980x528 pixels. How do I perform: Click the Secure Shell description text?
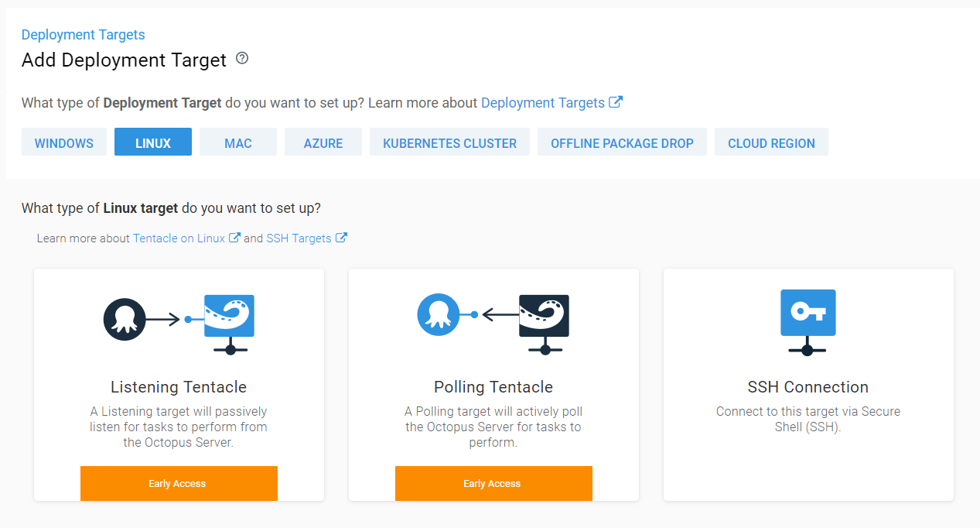pos(808,419)
